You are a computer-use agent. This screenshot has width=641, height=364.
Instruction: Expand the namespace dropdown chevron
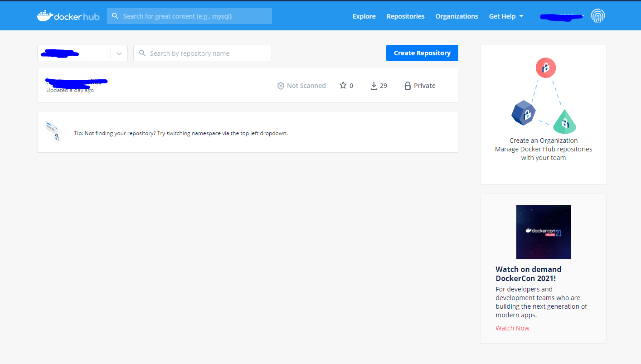(x=119, y=53)
